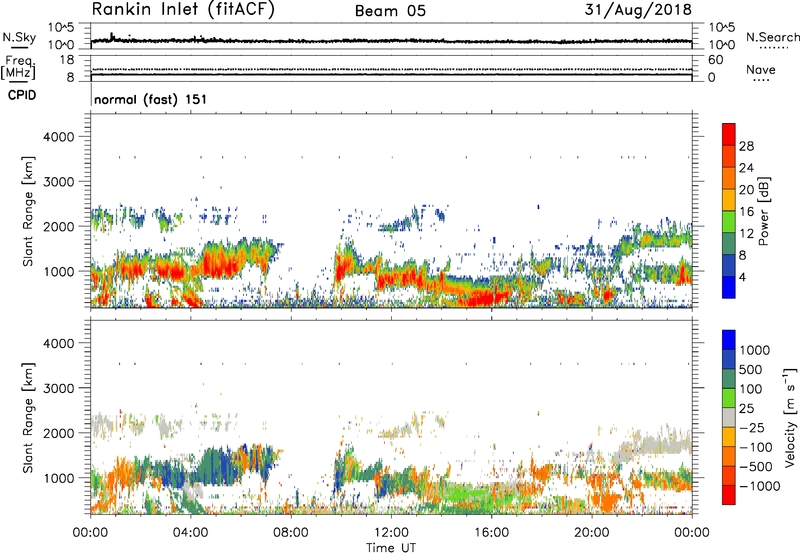Screen dimensions: 800x554
Task: Click the '20:00' time axis label
Action: 592,533
